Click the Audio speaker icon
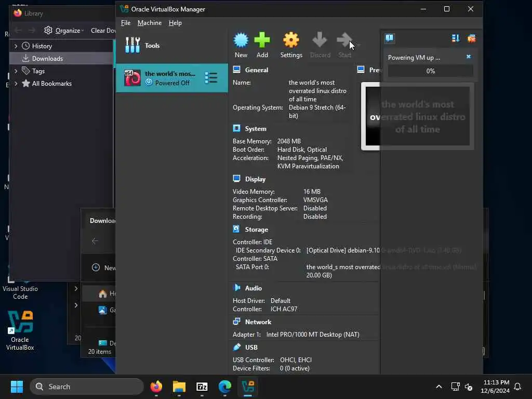This screenshot has width=532, height=399. point(237,288)
